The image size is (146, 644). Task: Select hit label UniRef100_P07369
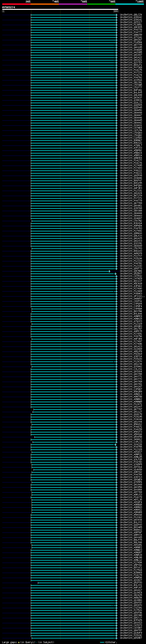click(131, 67)
